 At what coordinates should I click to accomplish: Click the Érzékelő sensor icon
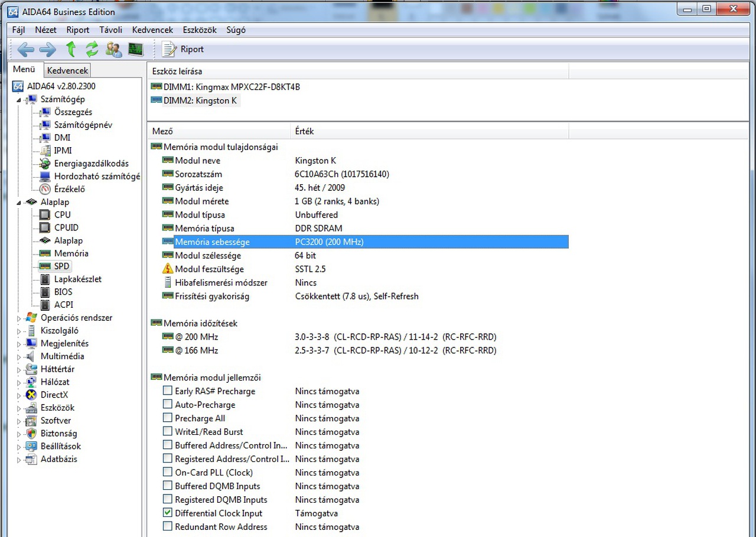point(45,189)
